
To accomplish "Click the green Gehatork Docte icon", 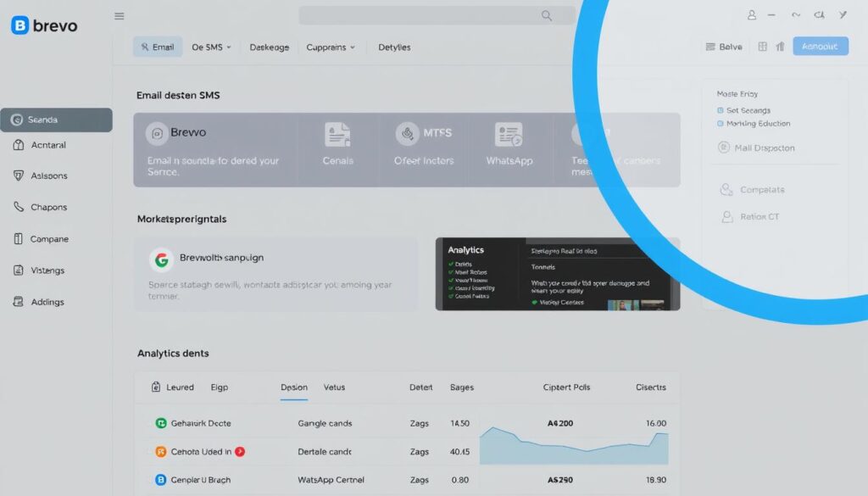I will click(x=160, y=423).
